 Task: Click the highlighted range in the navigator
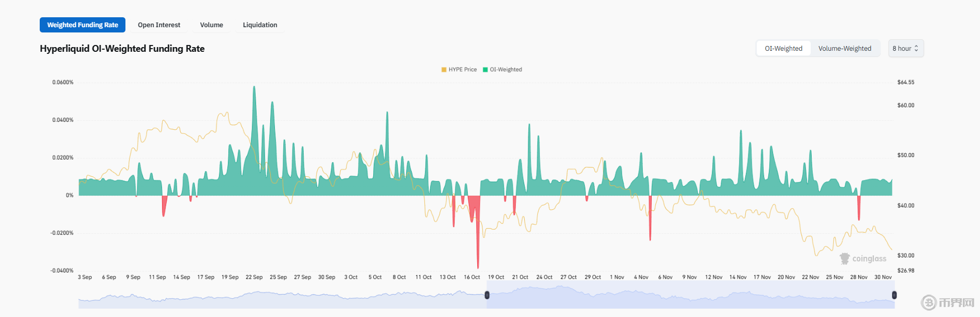(690, 295)
